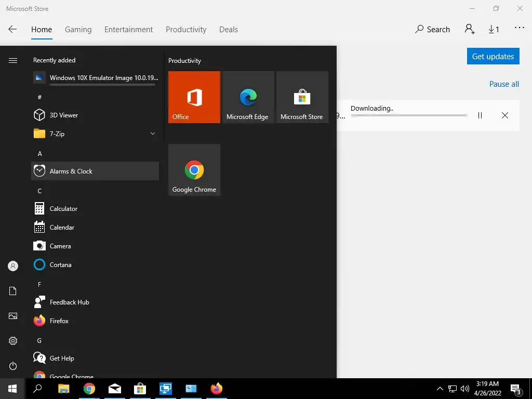The height and width of the screenshot is (399, 532).
Task: Open Cortana from the app list
Action: tap(95, 264)
